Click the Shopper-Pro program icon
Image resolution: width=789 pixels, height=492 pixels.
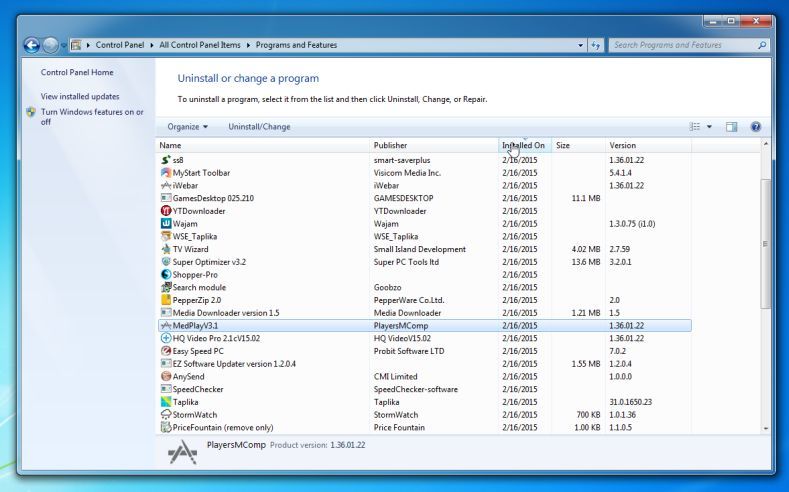pos(166,275)
